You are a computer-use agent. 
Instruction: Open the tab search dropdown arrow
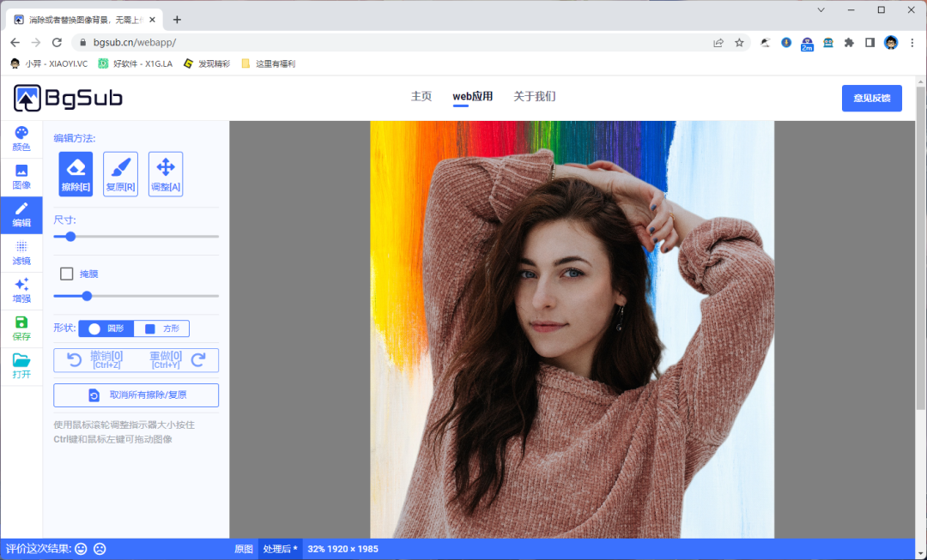821,10
